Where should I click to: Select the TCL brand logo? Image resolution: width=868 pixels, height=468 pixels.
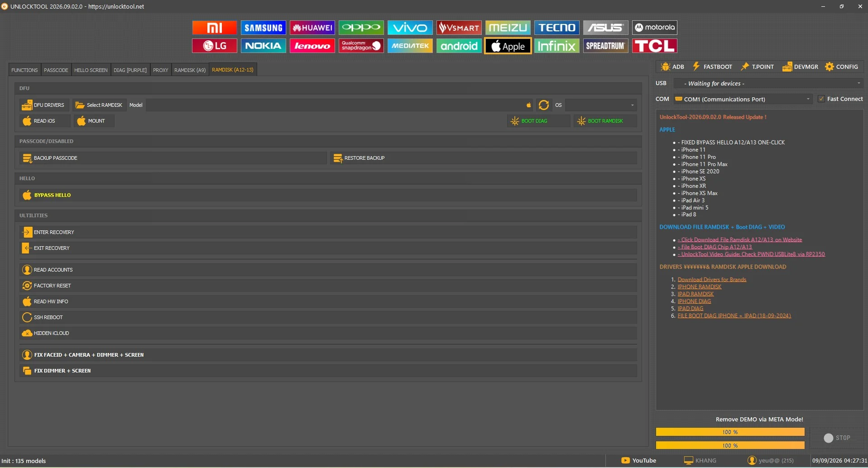(654, 46)
